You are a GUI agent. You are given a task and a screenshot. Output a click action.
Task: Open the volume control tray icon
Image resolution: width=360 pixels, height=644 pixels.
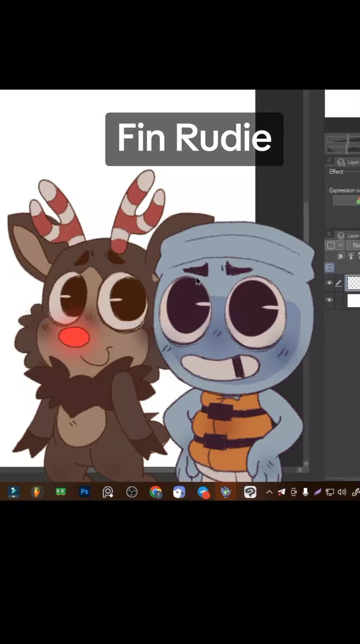pos(342,492)
